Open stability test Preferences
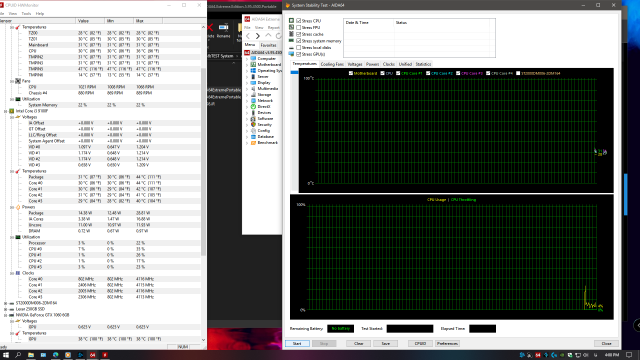This screenshot has width=640, height=360. 447,344
